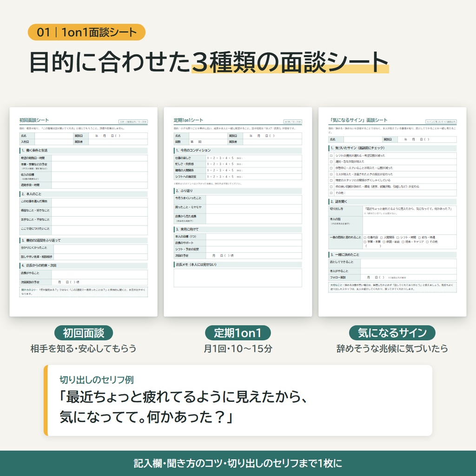This screenshot has width=476, height=476.
Task: Click the 得意なこと・好きなこと field
Action: (x=99, y=212)
